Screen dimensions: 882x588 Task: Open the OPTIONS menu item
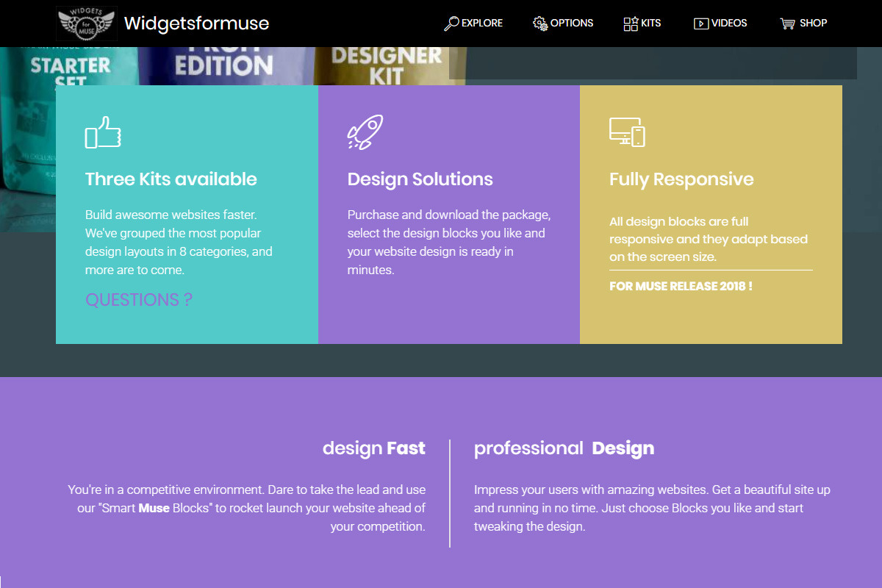click(x=572, y=23)
